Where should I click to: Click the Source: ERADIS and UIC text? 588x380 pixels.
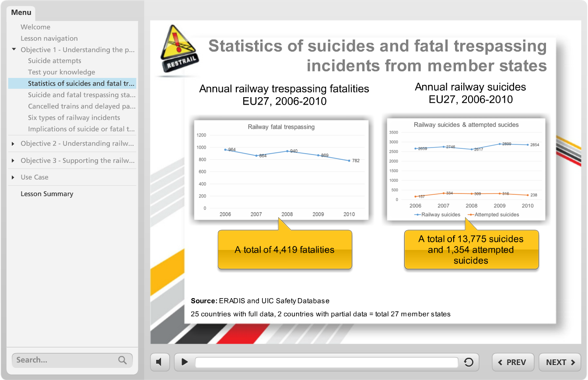click(x=260, y=301)
